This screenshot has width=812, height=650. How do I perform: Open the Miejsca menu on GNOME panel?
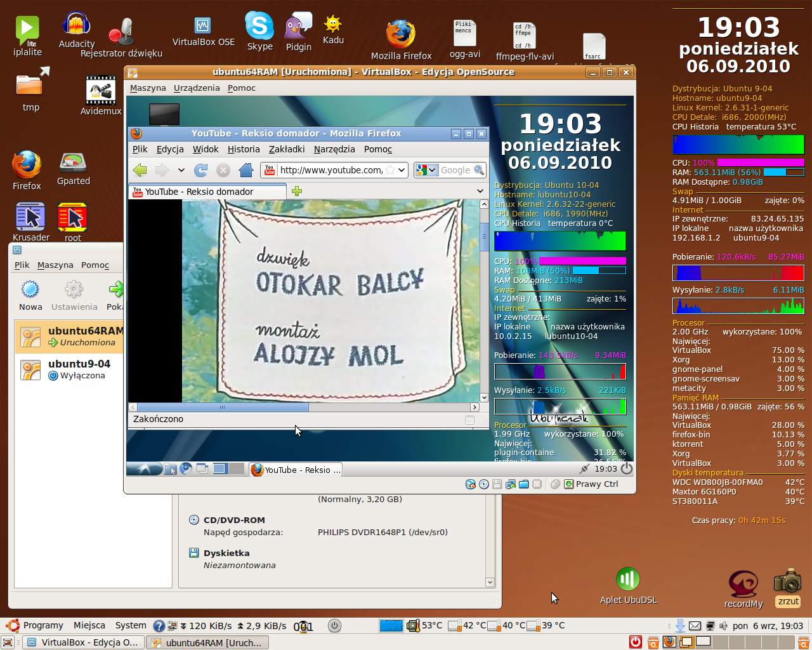[89, 626]
